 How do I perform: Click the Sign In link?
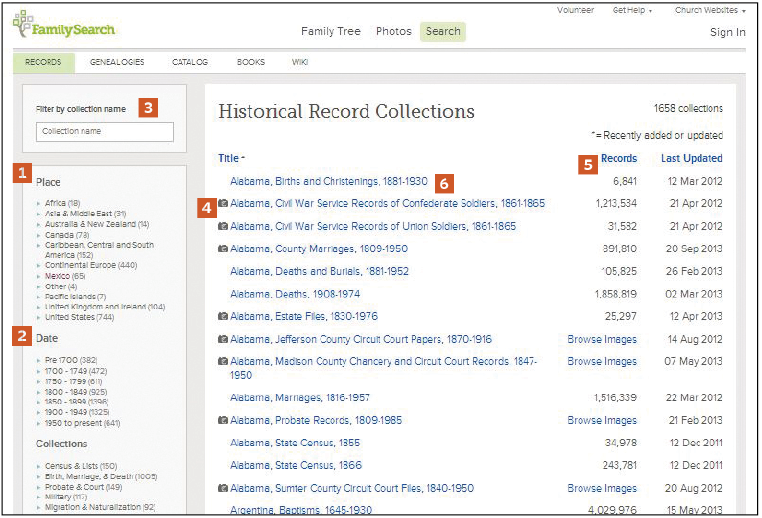click(x=727, y=32)
